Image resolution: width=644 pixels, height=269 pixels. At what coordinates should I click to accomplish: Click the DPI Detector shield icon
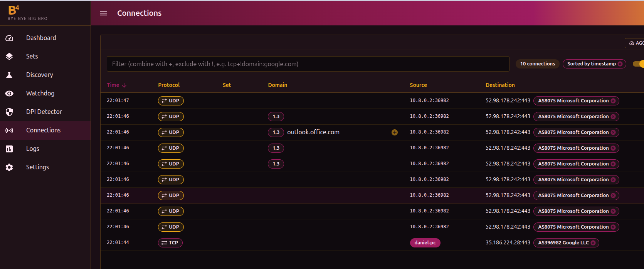tap(9, 112)
